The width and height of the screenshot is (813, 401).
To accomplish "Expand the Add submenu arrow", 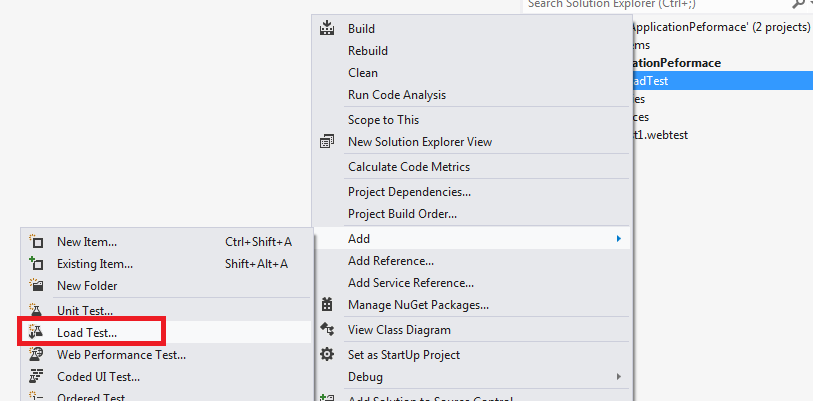I will click(619, 239).
